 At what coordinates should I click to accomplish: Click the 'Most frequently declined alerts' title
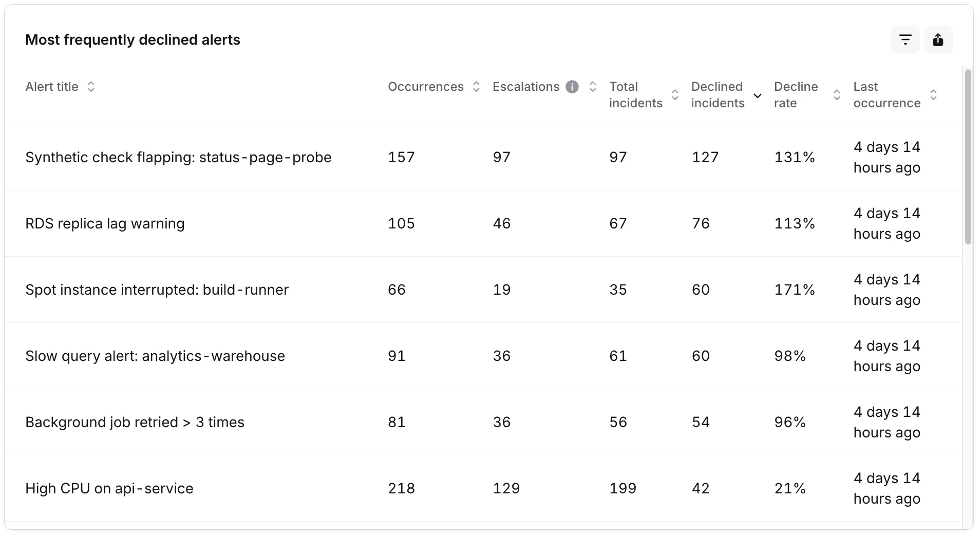[x=133, y=40]
